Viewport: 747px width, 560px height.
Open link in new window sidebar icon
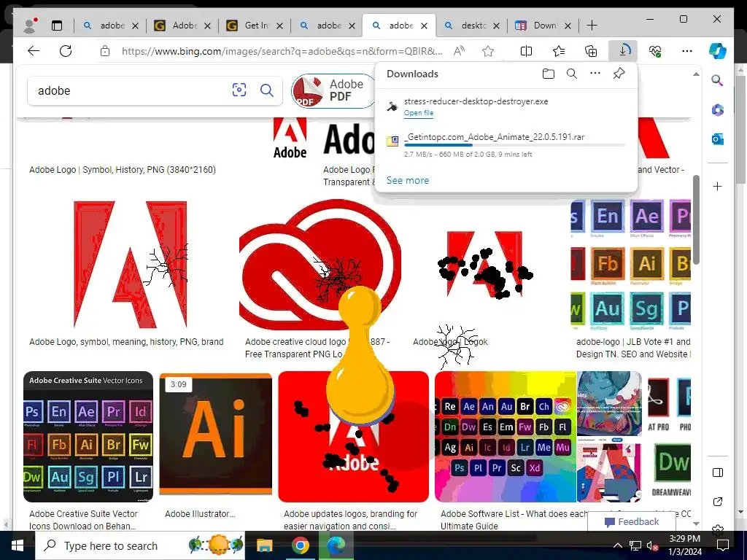(x=718, y=502)
